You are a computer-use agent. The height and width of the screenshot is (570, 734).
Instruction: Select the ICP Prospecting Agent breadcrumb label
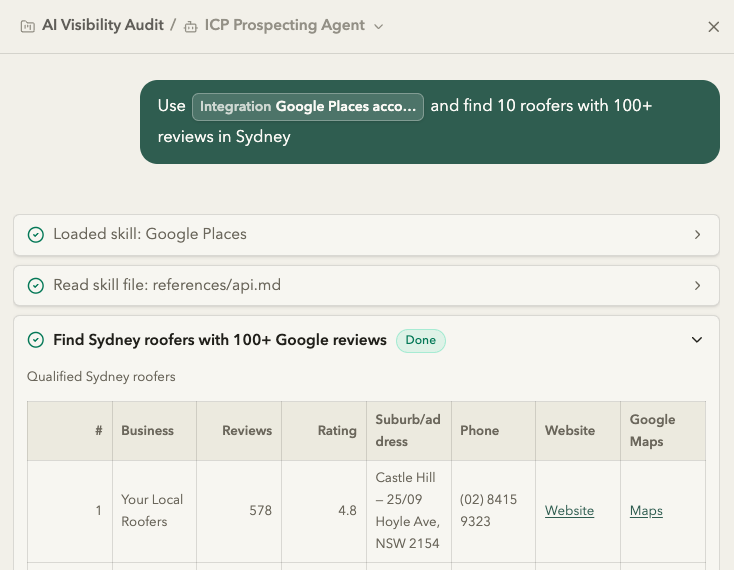click(285, 25)
